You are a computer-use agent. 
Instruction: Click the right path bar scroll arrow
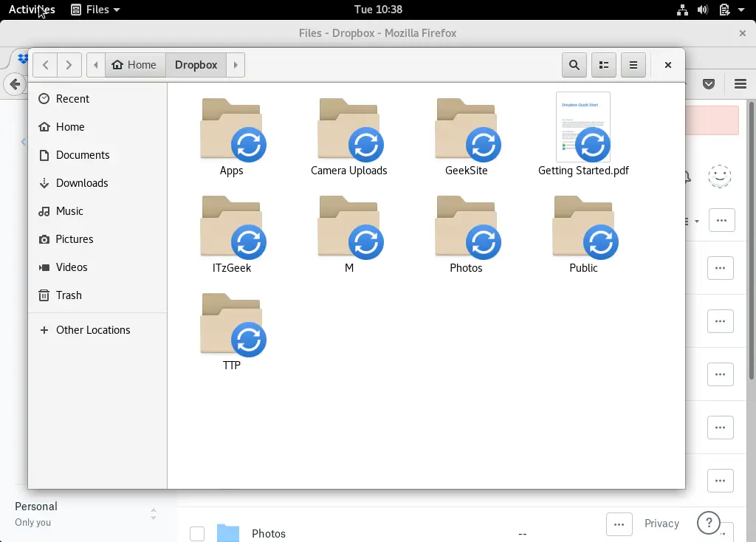(236, 65)
